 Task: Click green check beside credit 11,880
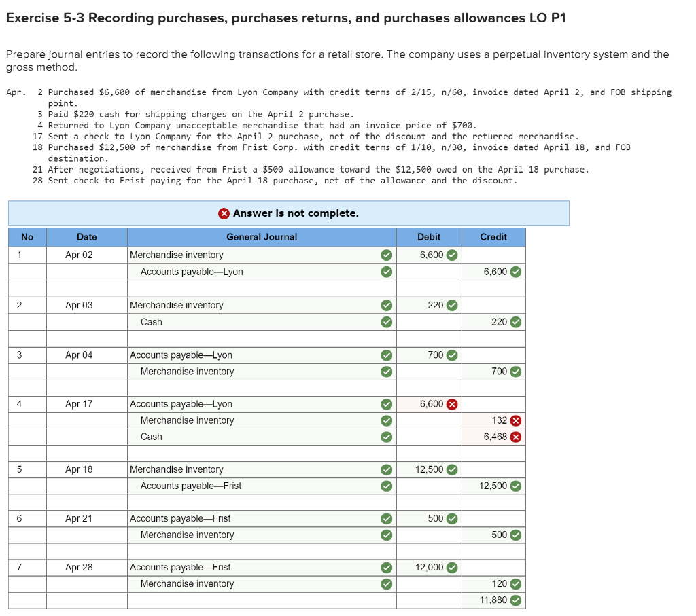tap(515, 600)
